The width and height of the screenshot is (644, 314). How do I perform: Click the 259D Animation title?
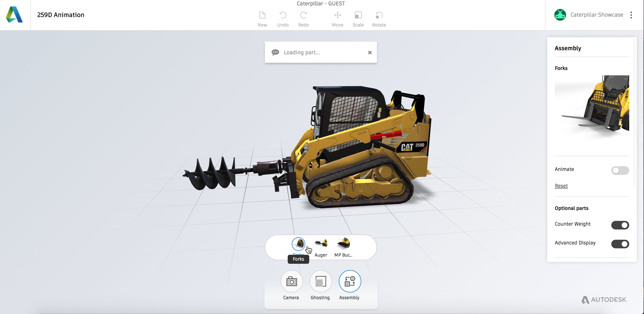point(61,15)
